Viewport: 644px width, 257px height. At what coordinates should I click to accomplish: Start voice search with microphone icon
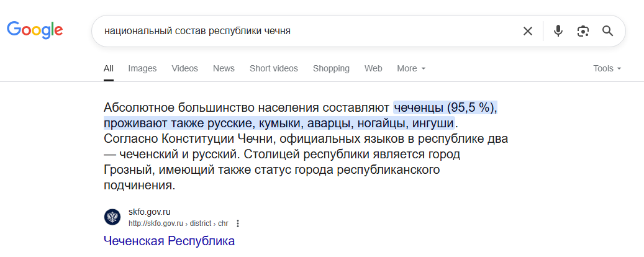(558, 31)
